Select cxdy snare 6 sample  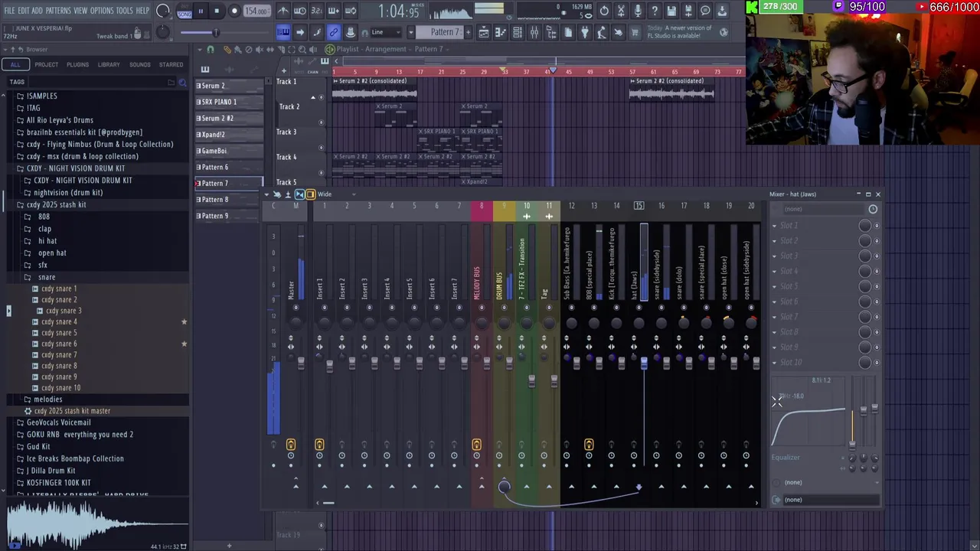coord(59,344)
